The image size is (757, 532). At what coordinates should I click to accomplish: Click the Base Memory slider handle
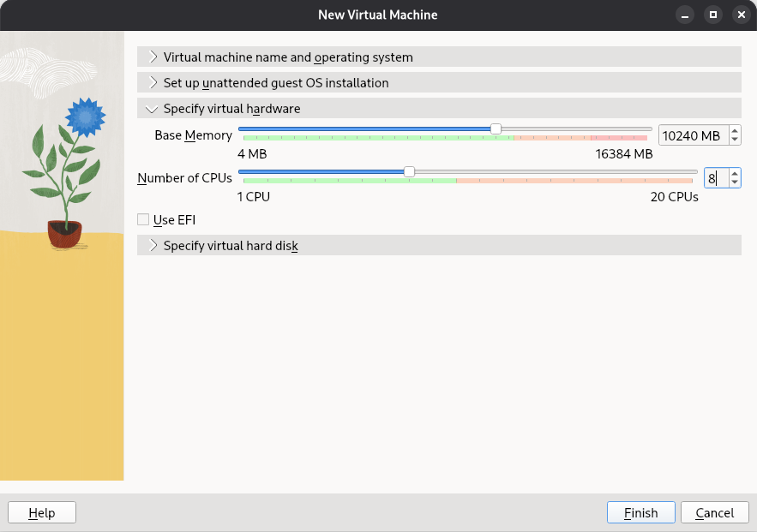[496, 129]
